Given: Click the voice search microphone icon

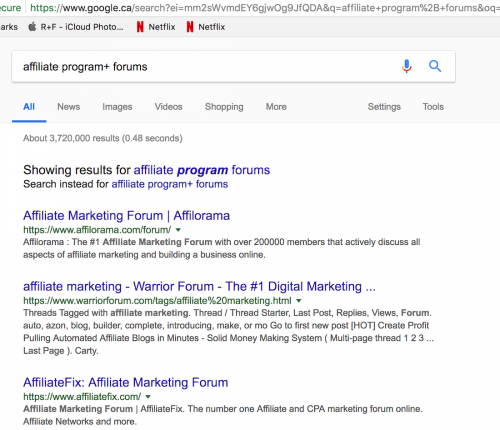Looking at the screenshot, I should pos(406,66).
